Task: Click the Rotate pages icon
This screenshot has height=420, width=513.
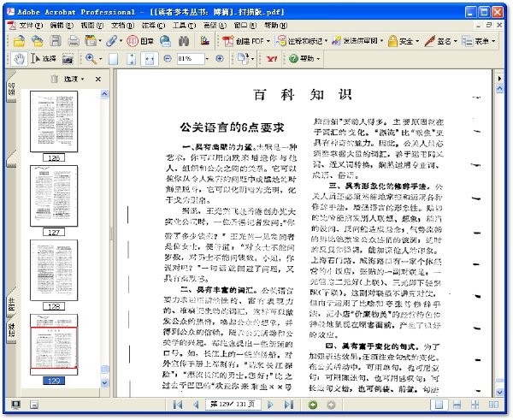Action: click(x=243, y=59)
